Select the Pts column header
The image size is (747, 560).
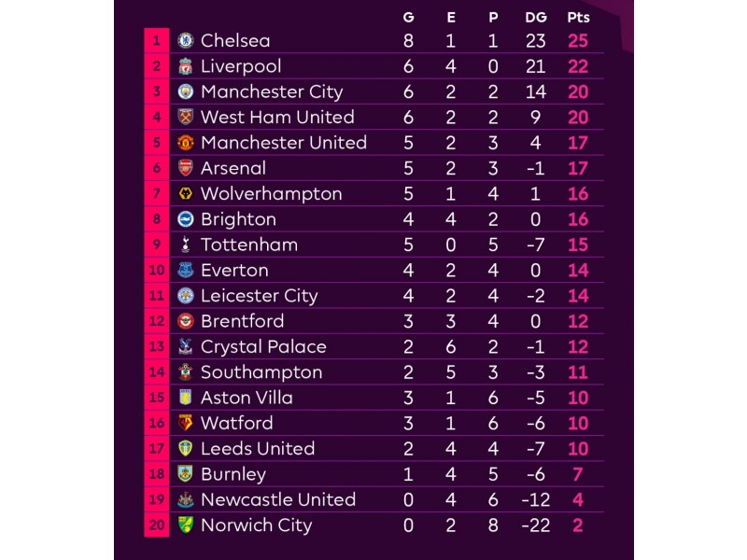[578, 18]
